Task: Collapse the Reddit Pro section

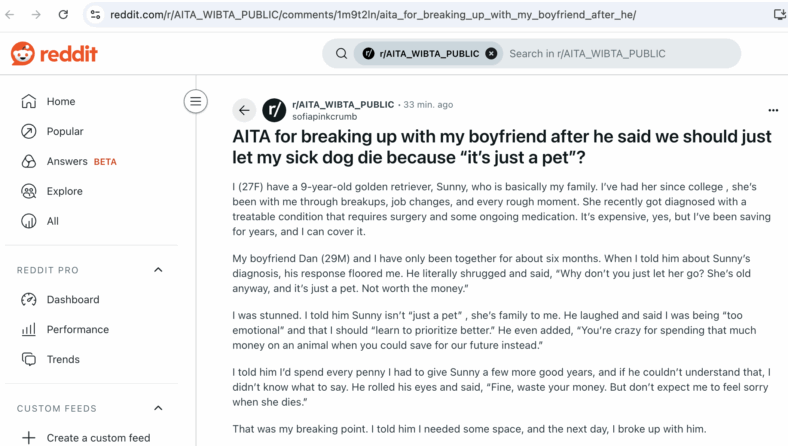Action: [158, 270]
